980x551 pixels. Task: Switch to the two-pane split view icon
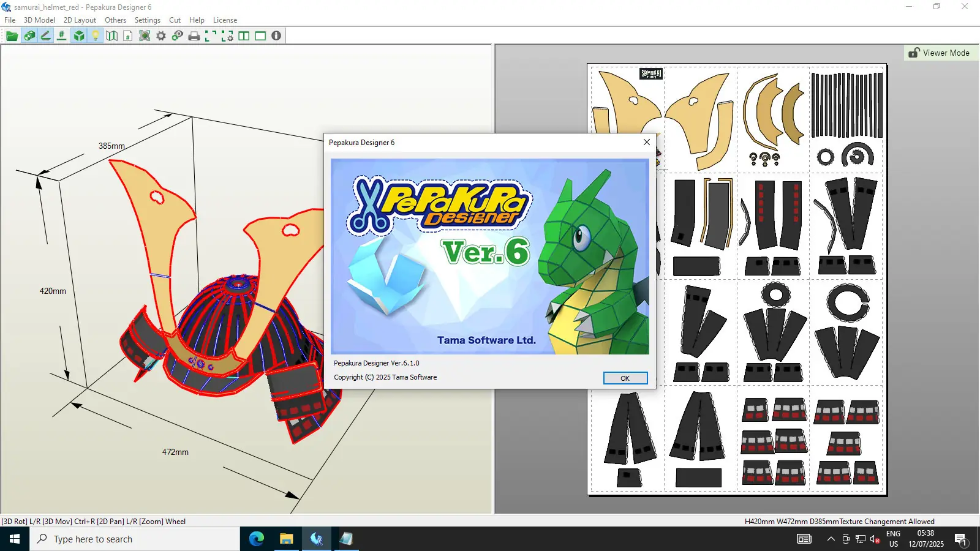coord(244,36)
